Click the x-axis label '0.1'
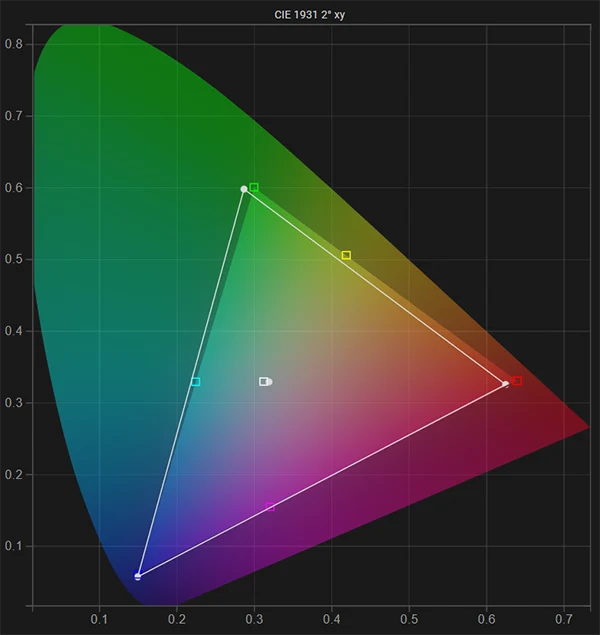Image resolution: width=600 pixels, height=635 pixels. [99, 619]
